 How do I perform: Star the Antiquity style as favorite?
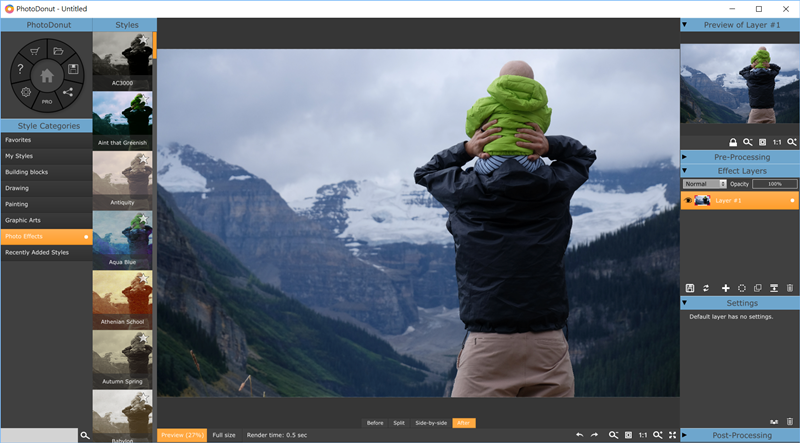[x=144, y=159]
